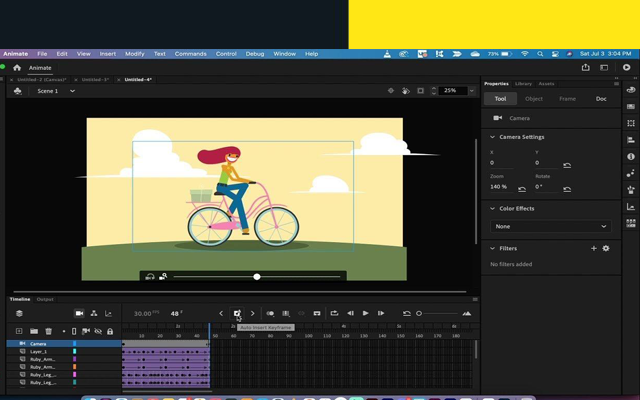
Task: Click the stage camera zoom slider handle
Action: click(x=257, y=276)
